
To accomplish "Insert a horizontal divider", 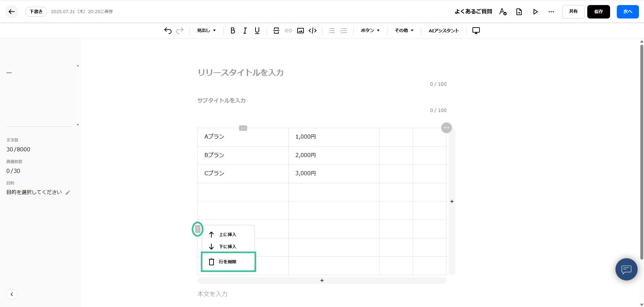I will click(276, 30).
